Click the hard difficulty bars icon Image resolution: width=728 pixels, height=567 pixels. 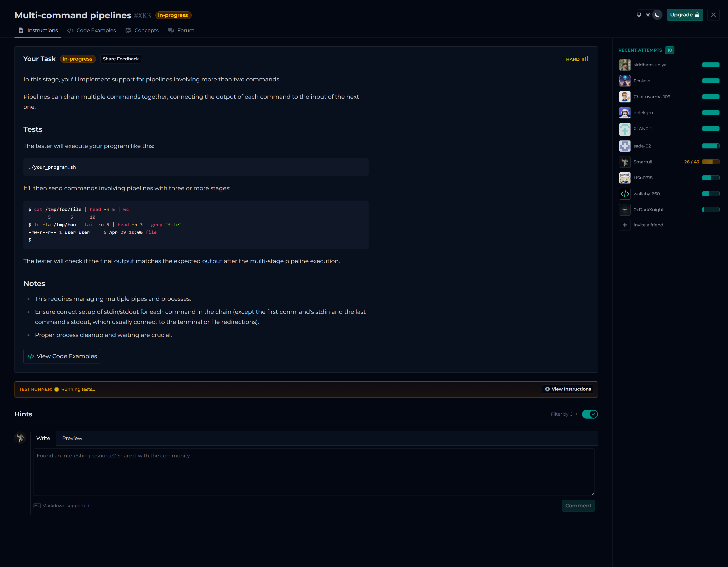585,59
